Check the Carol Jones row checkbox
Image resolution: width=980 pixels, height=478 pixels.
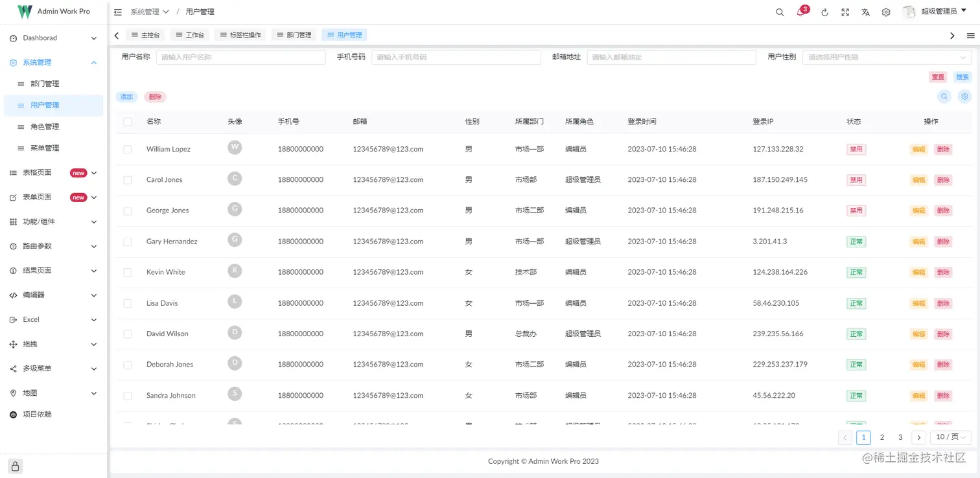tap(128, 180)
